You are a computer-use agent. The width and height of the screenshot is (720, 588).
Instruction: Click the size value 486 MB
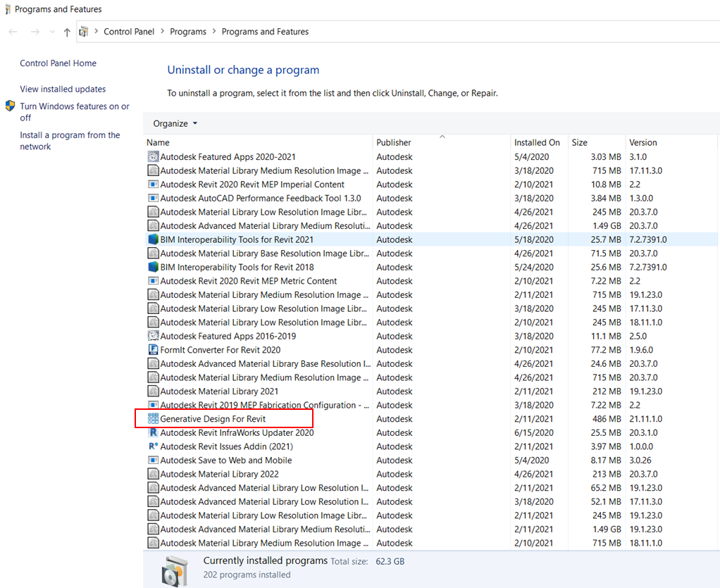[607, 418]
